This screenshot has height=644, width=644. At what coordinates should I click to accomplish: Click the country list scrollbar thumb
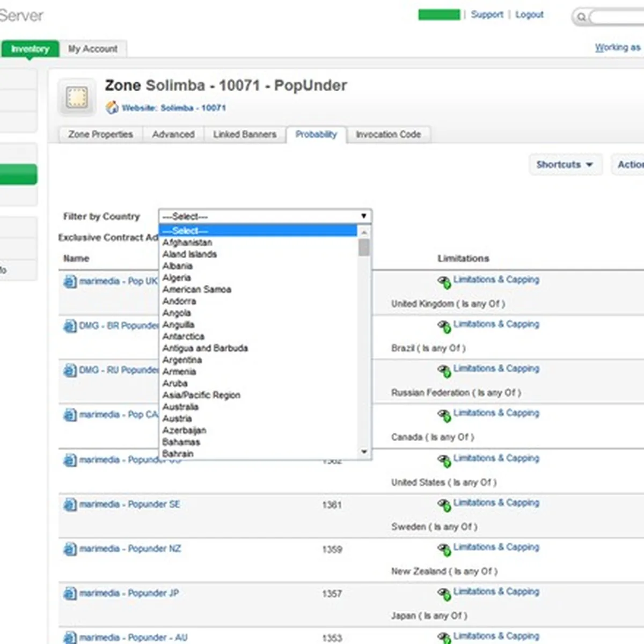[x=364, y=247]
